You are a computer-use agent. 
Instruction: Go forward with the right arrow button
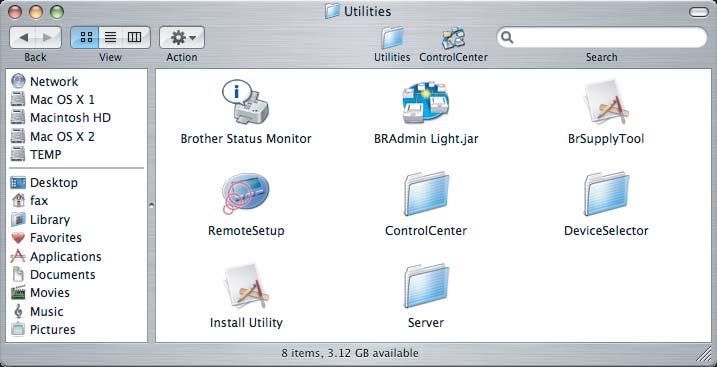point(48,37)
